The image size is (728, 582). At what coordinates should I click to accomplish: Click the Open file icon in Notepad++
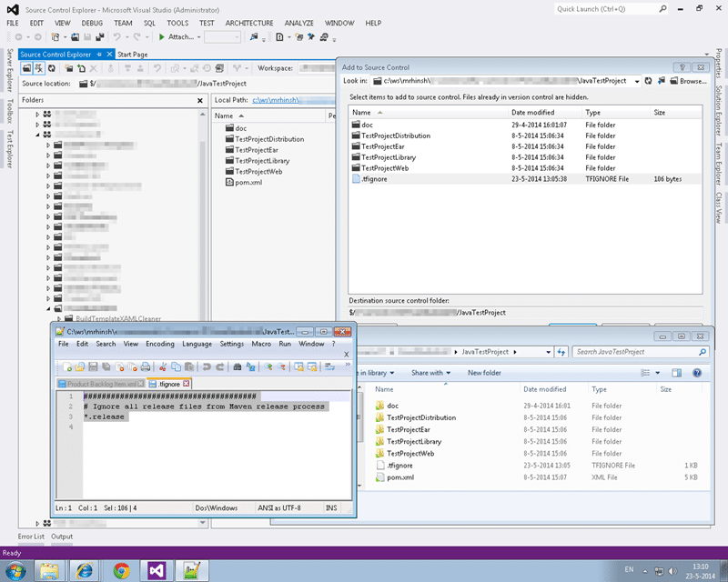pyautogui.click(x=80, y=367)
